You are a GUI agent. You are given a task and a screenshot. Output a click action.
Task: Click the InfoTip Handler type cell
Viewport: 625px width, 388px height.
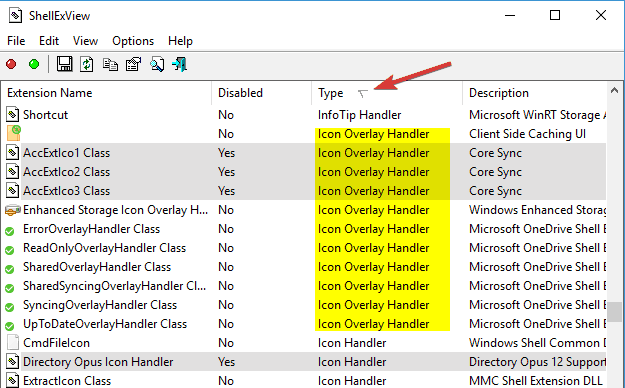coord(360,115)
